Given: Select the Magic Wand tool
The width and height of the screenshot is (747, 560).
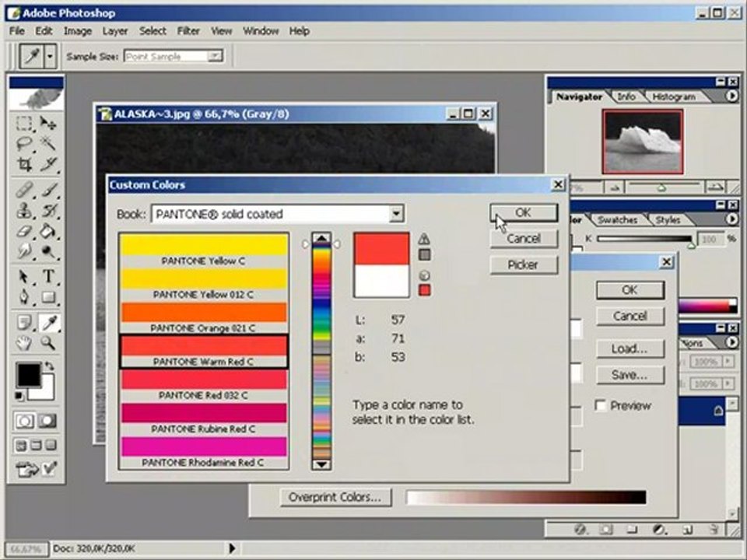Looking at the screenshot, I should [x=48, y=143].
